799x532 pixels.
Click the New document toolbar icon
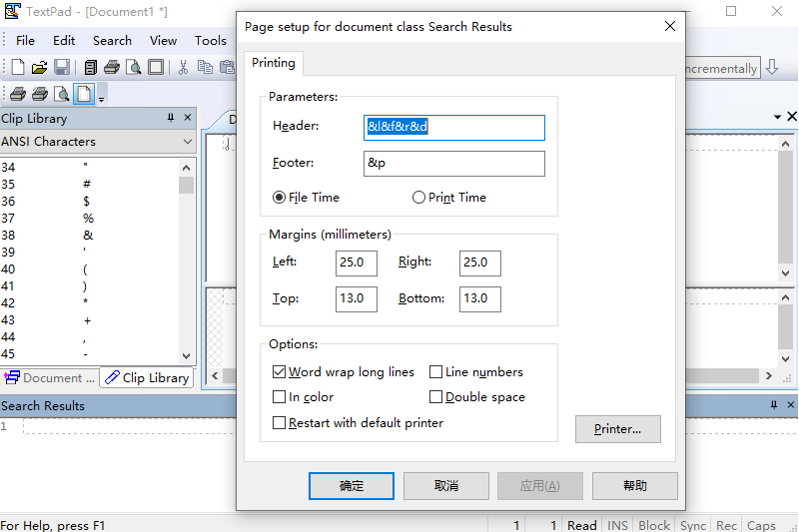coord(18,68)
